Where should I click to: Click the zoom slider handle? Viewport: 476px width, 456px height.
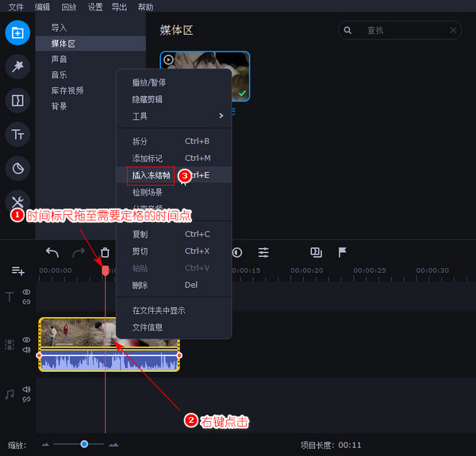click(x=84, y=444)
